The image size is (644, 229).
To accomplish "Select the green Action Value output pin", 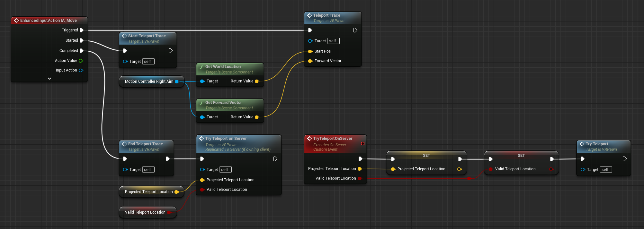I will click(x=81, y=61).
